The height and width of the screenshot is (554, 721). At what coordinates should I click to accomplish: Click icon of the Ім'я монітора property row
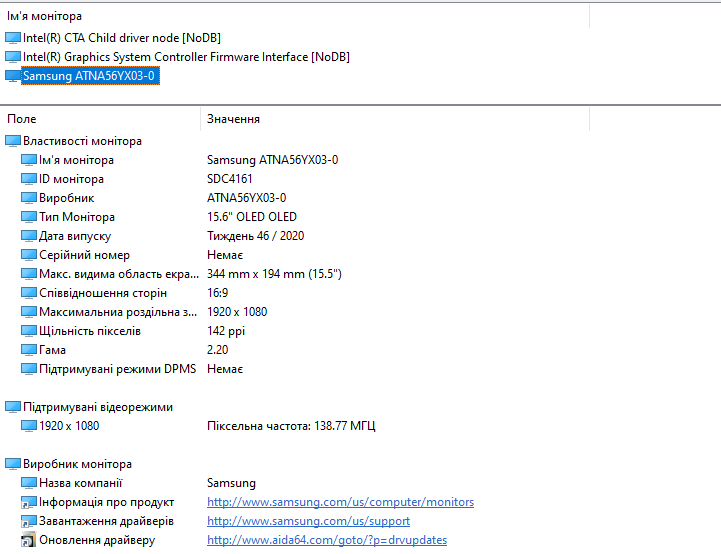pyautogui.click(x=29, y=160)
